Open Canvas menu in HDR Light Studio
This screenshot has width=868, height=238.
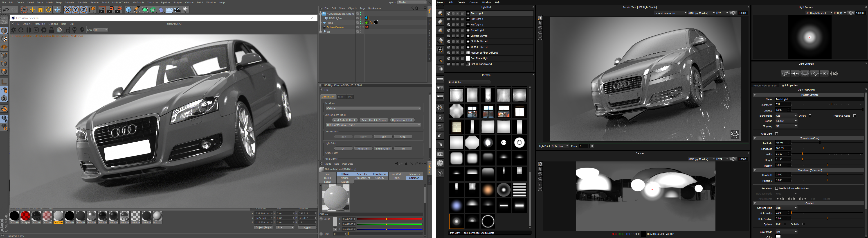click(473, 2)
